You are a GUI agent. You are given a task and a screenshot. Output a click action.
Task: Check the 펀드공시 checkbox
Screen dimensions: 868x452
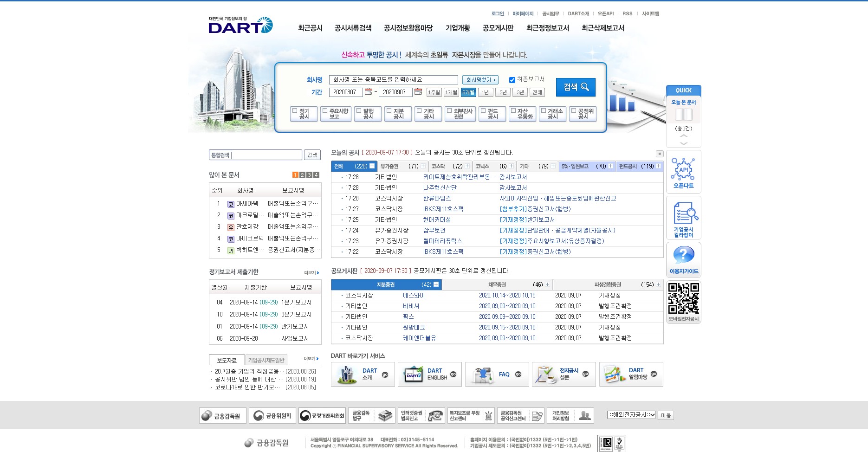click(483, 110)
